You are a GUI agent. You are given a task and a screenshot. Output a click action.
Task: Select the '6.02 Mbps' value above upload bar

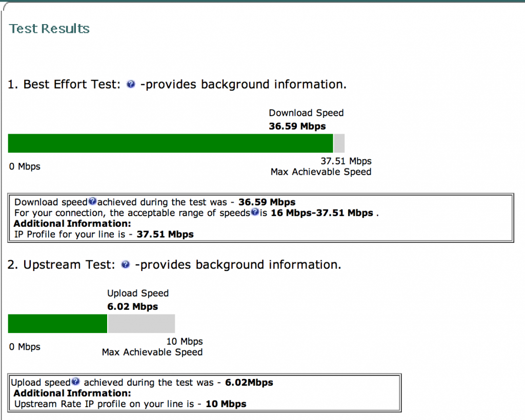pos(133,307)
